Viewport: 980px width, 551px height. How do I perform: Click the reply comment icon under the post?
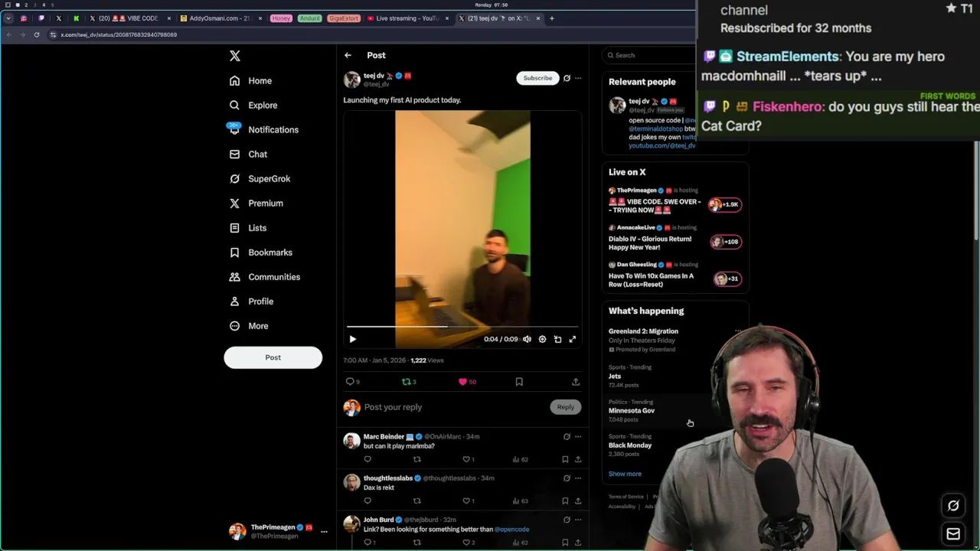[x=350, y=381]
